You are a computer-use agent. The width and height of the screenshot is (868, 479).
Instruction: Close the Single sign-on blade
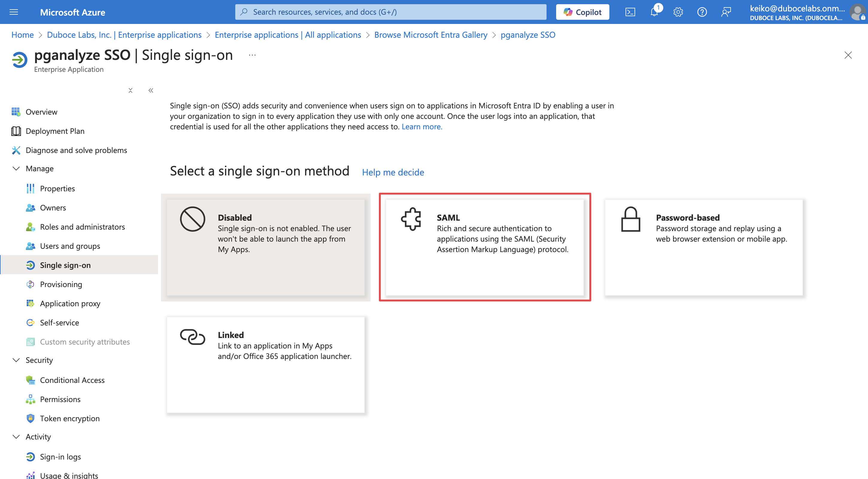[x=848, y=55]
